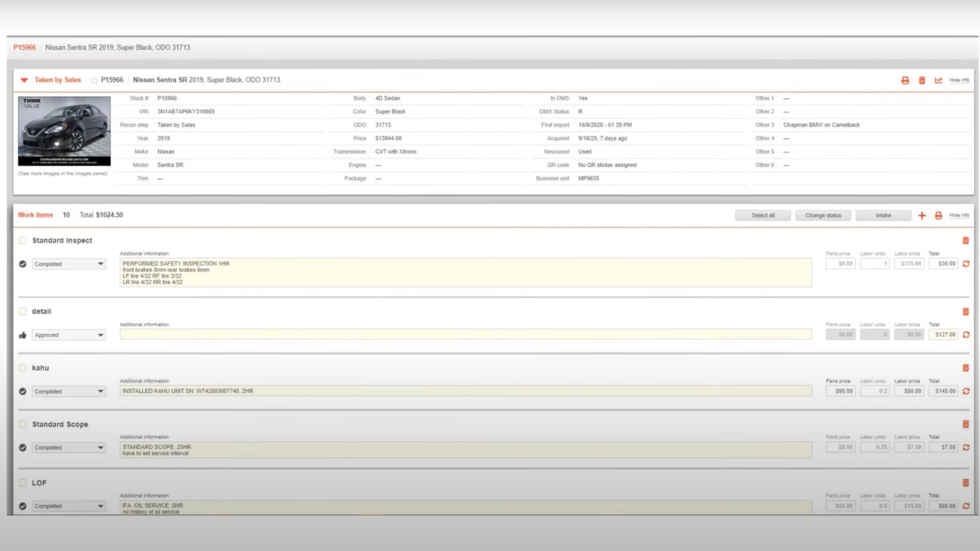This screenshot has height=551, width=980.
Task: Edit kahu additional information field
Action: click(x=465, y=391)
